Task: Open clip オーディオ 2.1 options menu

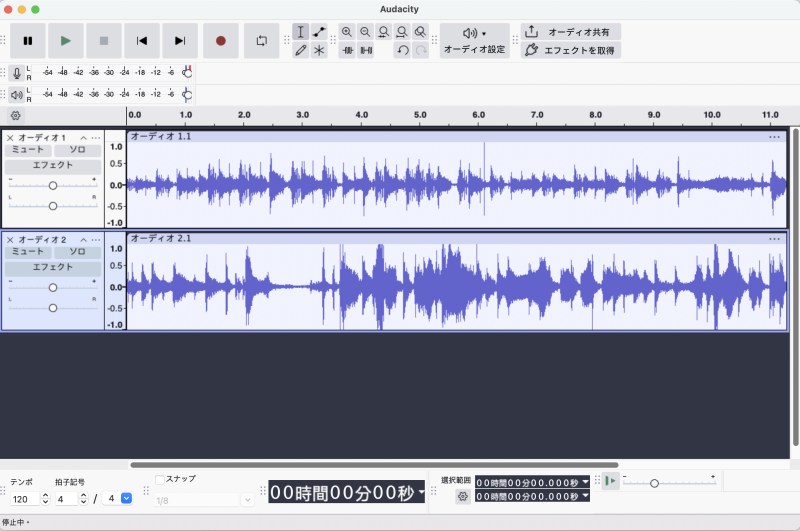Action: [x=774, y=239]
